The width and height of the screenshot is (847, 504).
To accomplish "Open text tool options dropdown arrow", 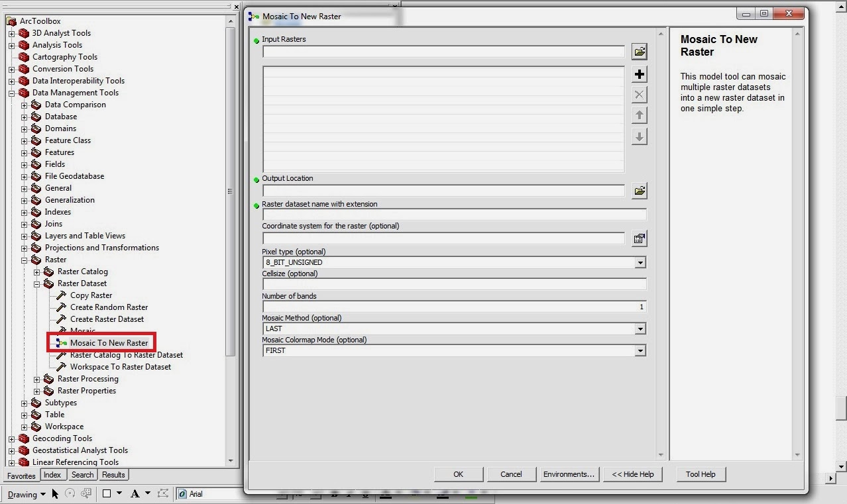I will point(148,493).
